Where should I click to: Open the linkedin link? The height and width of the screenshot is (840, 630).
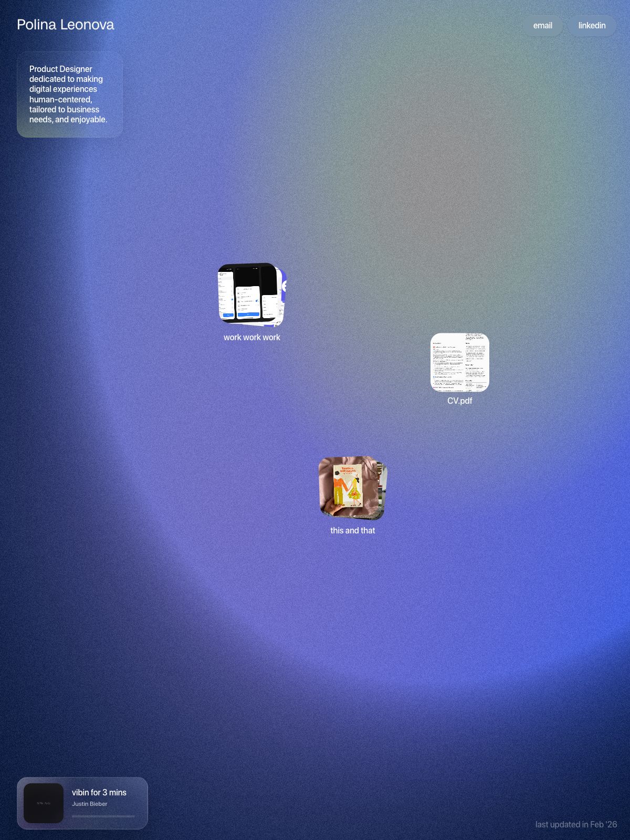click(x=592, y=26)
